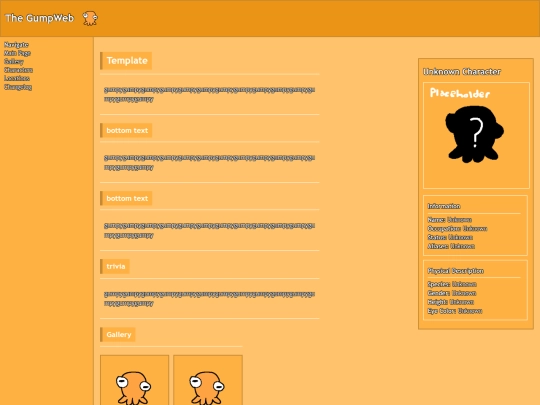Click The GumpWeb site title

coord(40,18)
